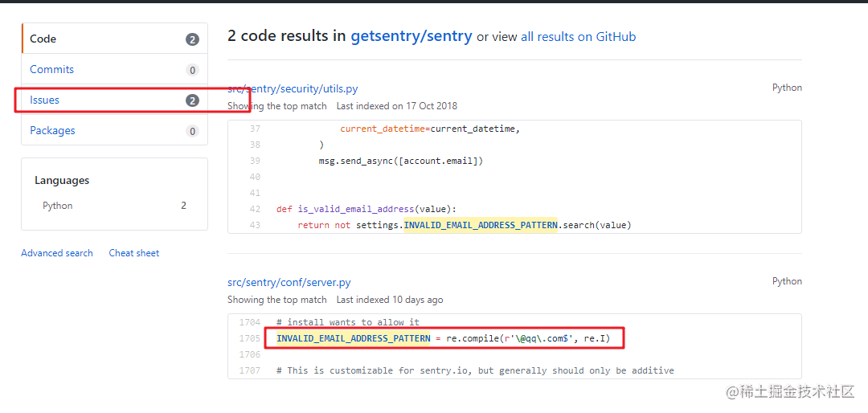Image resolution: width=868 pixels, height=413 pixels.
Task: Open the Cheat sheet link
Action: tap(134, 253)
